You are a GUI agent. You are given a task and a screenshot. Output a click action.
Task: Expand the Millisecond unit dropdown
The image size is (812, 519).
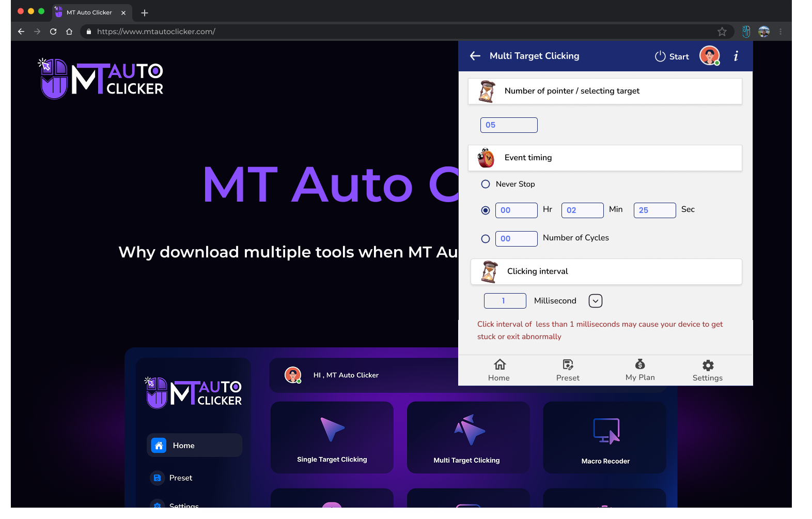(x=595, y=301)
